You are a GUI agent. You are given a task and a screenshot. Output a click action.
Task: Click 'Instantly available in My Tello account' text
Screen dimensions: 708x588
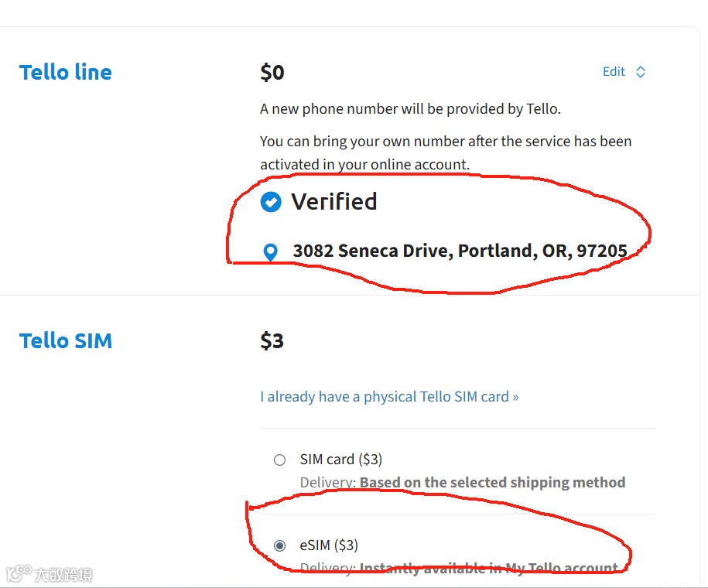click(x=489, y=569)
